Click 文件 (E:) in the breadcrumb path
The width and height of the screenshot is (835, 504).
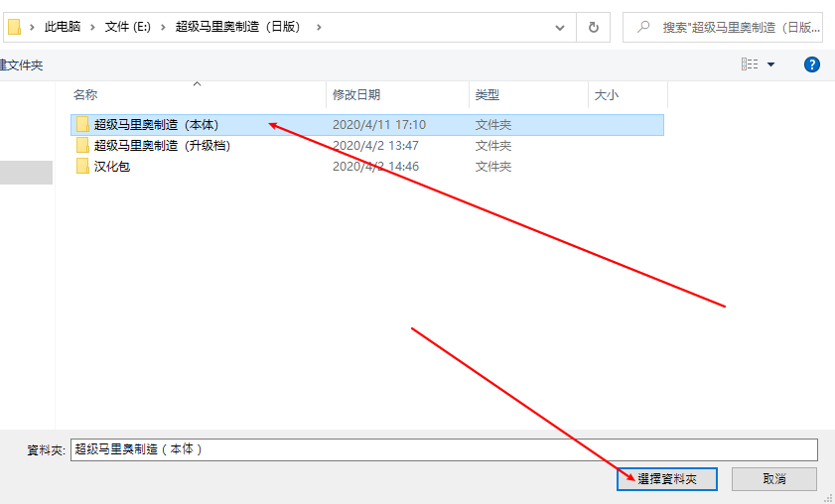pos(128,27)
